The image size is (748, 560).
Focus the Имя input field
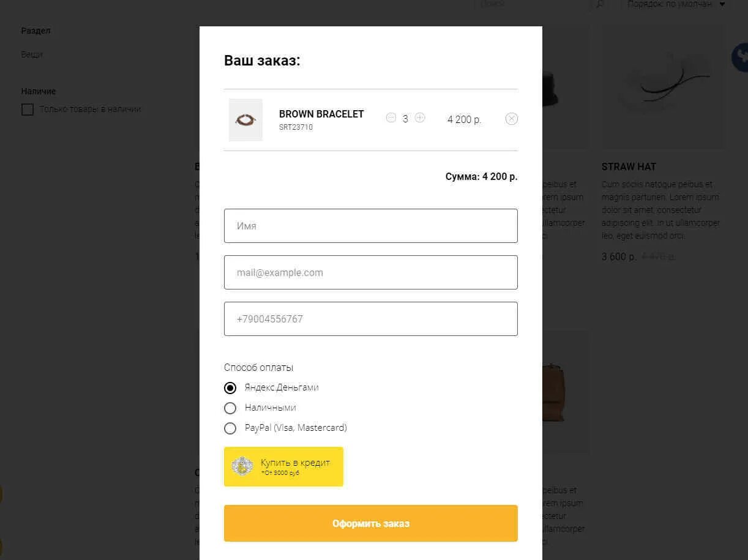click(x=371, y=226)
